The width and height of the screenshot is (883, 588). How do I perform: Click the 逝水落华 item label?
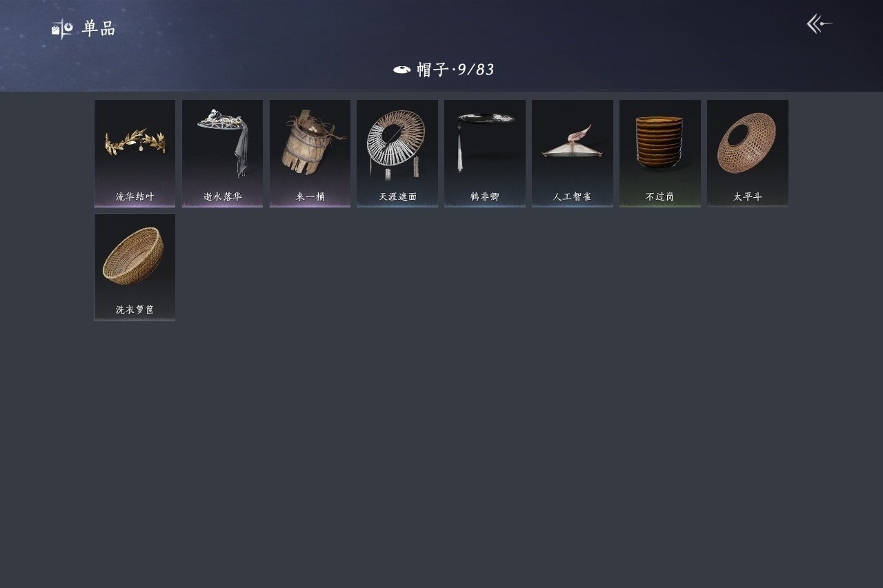click(222, 196)
